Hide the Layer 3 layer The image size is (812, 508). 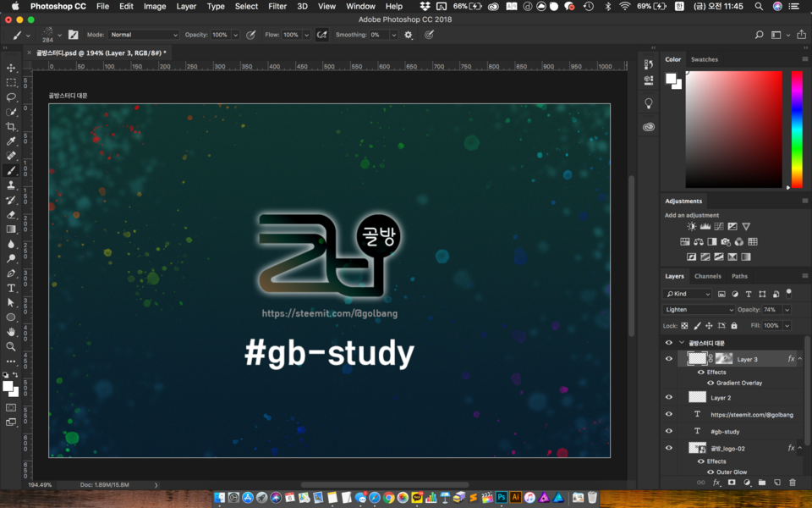[x=668, y=359]
